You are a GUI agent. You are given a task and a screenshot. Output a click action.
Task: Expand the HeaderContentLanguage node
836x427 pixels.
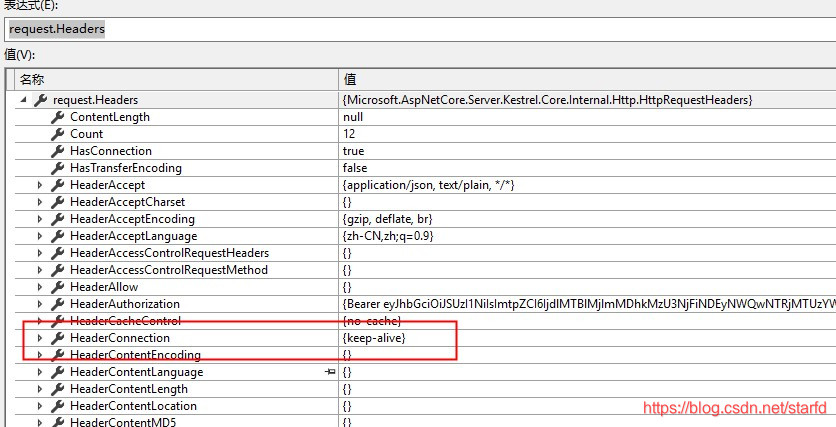pos(39,372)
